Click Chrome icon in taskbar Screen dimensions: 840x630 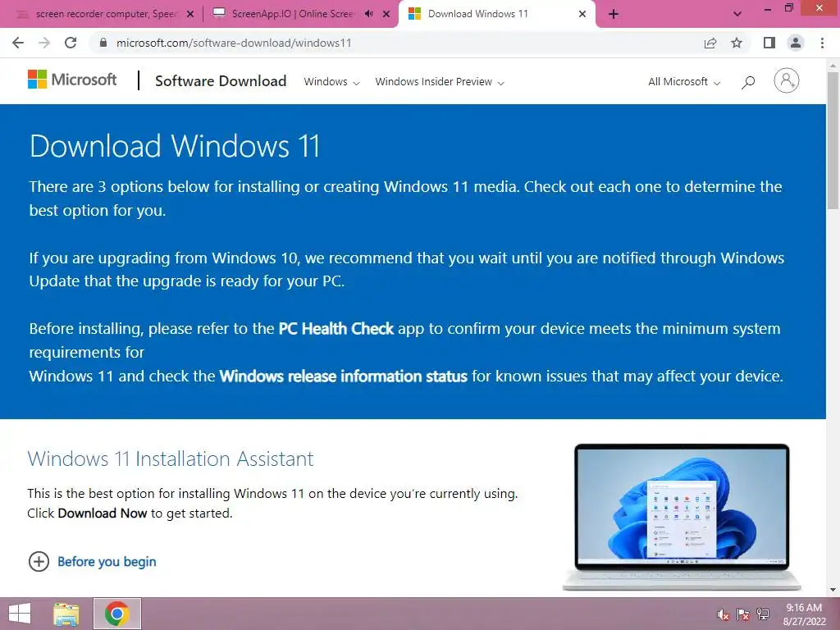[x=116, y=614]
